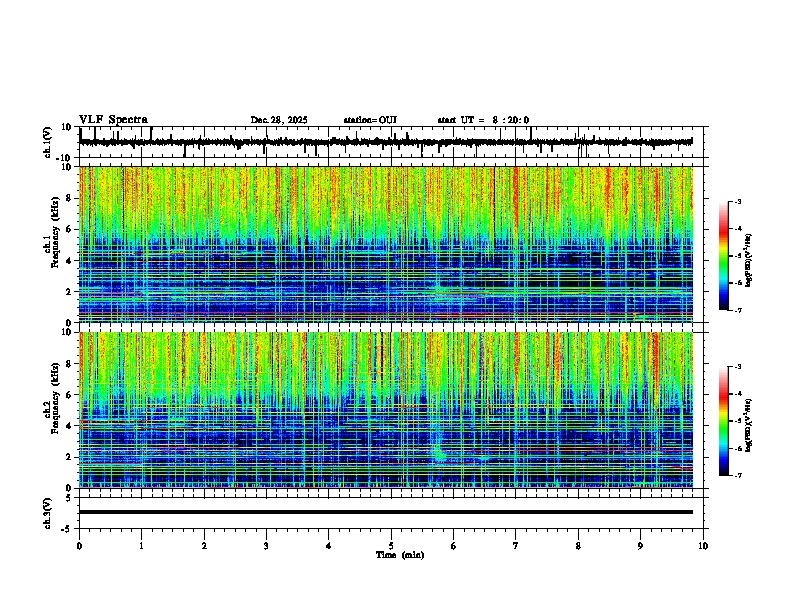Click the '-3' label on ch.1 colorbar
792x612 pixels.
click(737, 201)
